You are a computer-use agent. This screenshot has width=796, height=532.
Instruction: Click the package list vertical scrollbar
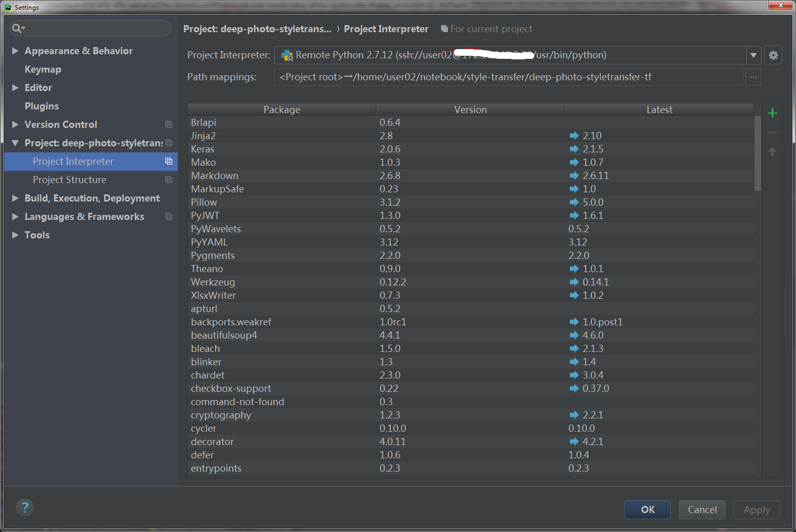coord(758,153)
